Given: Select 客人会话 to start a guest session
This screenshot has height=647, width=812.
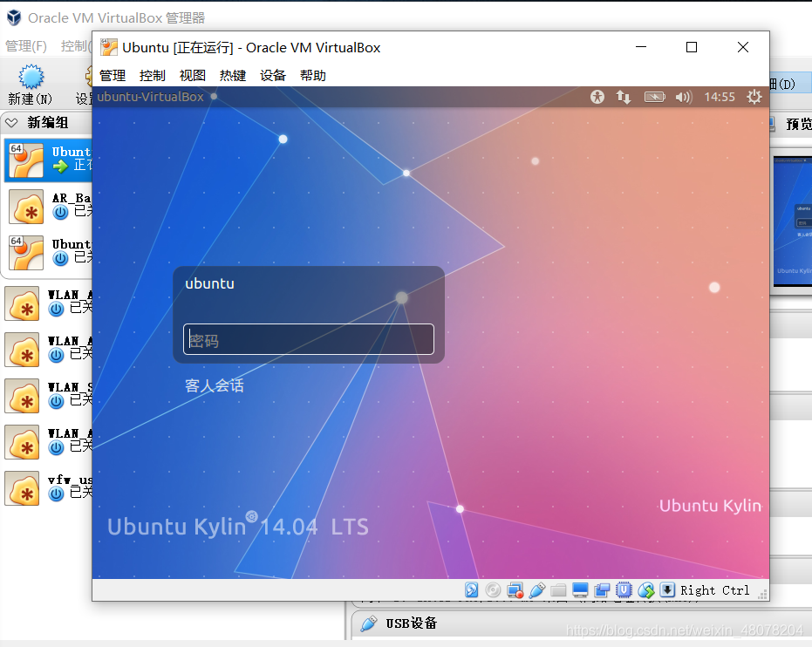Looking at the screenshot, I should 214,385.
